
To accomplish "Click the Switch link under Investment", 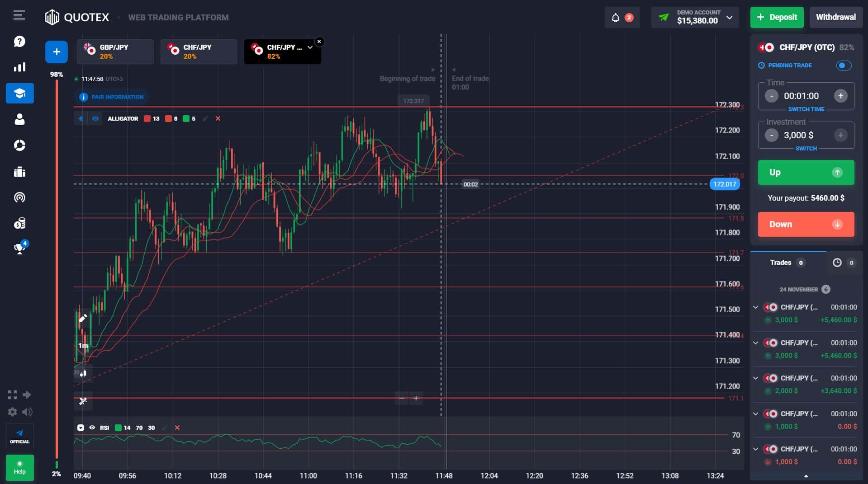I will [806, 149].
